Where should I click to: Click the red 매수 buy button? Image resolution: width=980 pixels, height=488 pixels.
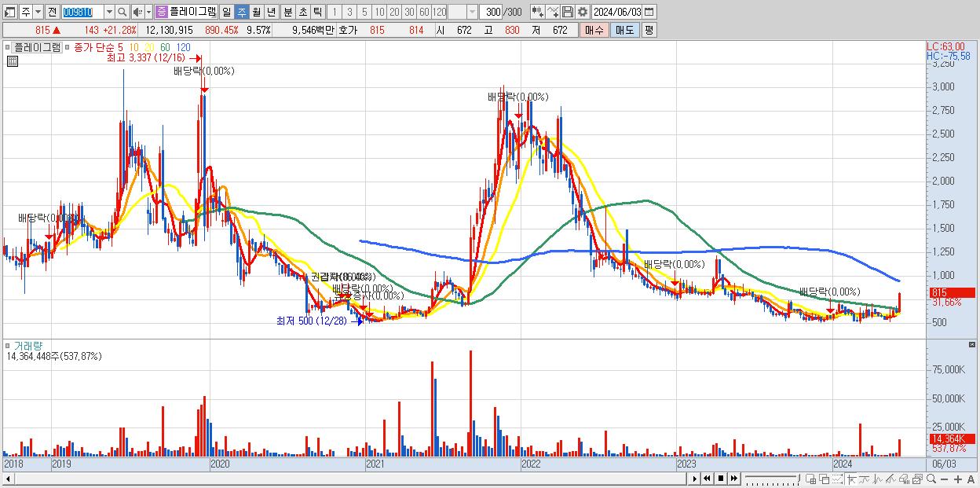click(x=594, y=30)
